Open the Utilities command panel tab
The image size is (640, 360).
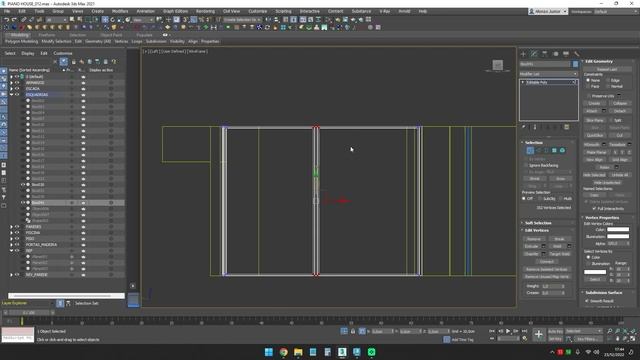(576, 54)
